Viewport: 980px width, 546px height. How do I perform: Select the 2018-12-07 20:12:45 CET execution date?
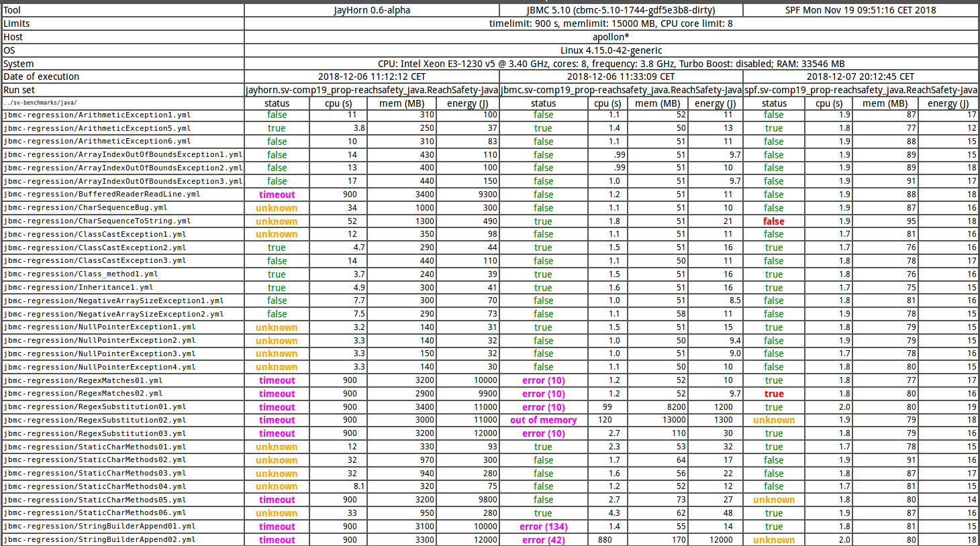861,76
